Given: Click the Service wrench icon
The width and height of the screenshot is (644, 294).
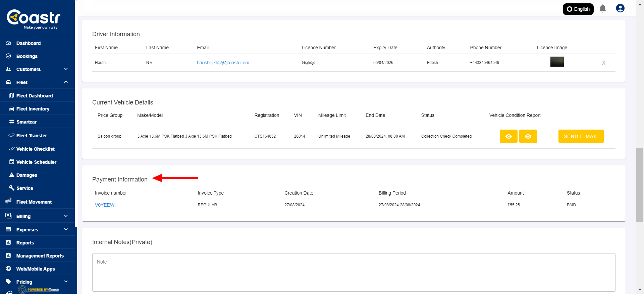Looking at the screenshot, I should click(12, 188).
